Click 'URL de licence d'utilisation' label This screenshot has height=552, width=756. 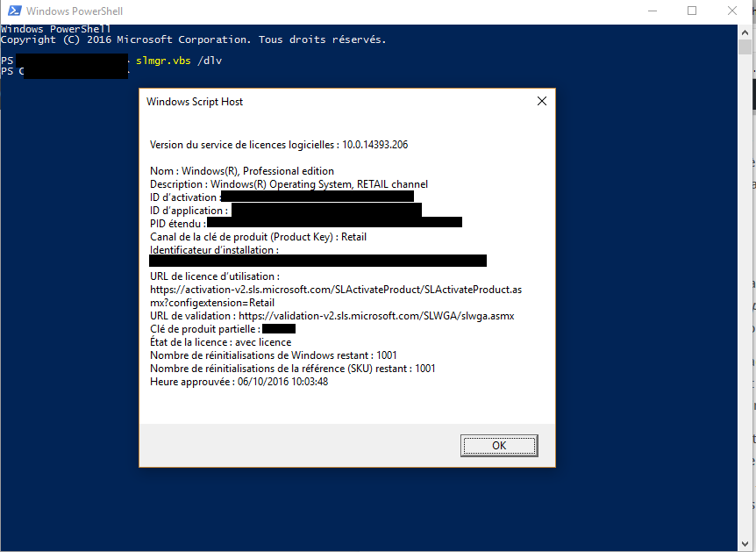(215, 276)
